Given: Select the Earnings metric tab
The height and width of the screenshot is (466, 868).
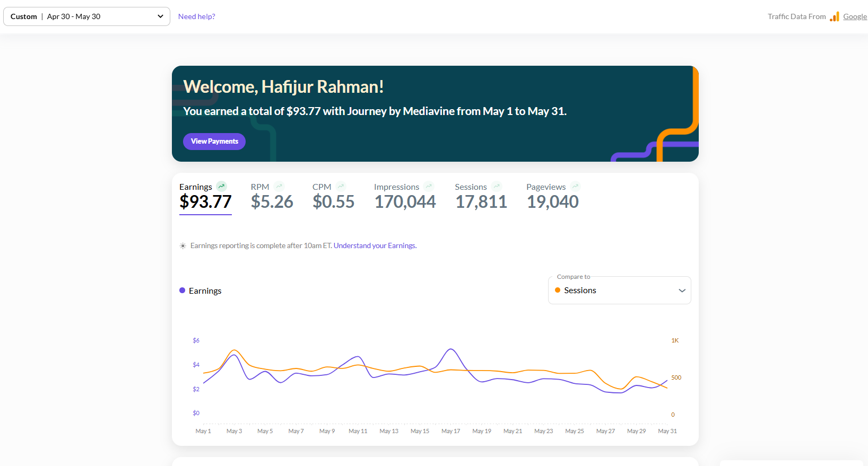Looking at the screenshot, I should click(x=205, y=197).
